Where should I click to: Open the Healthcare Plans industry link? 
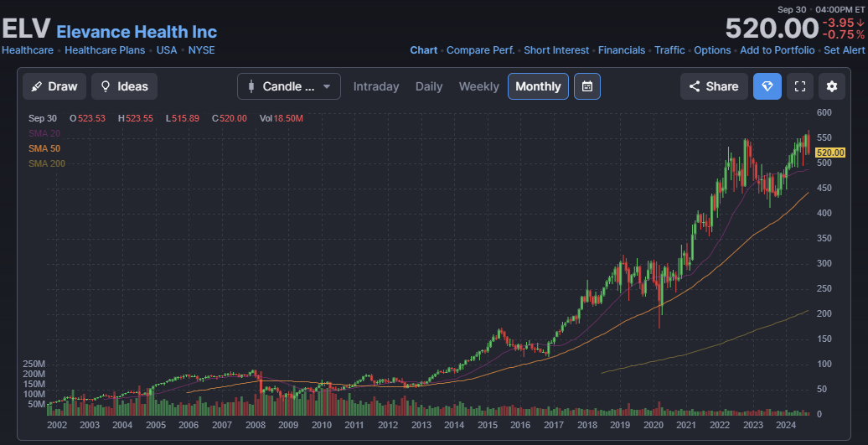105,49
